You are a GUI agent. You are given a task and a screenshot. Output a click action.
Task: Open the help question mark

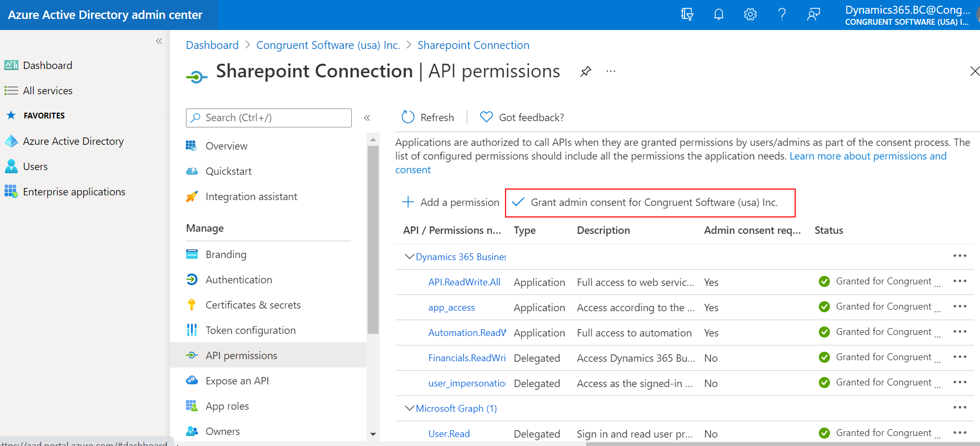[x=782, y=14]
